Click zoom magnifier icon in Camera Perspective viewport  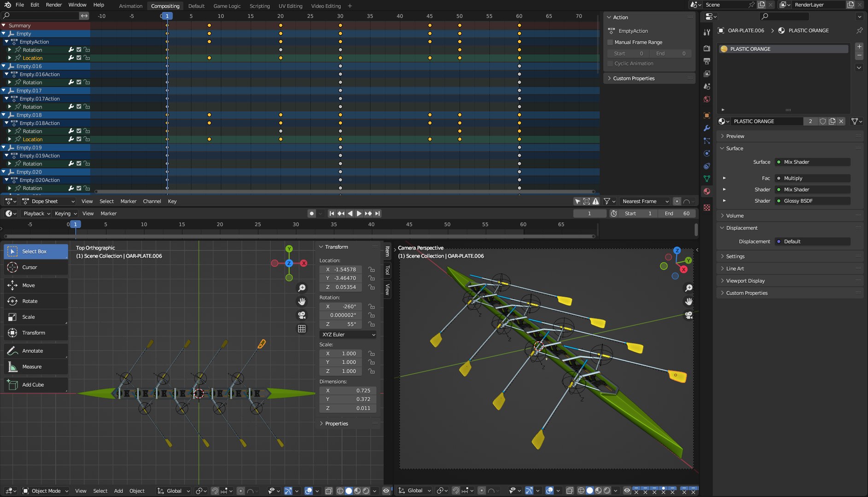coord(688,288)
